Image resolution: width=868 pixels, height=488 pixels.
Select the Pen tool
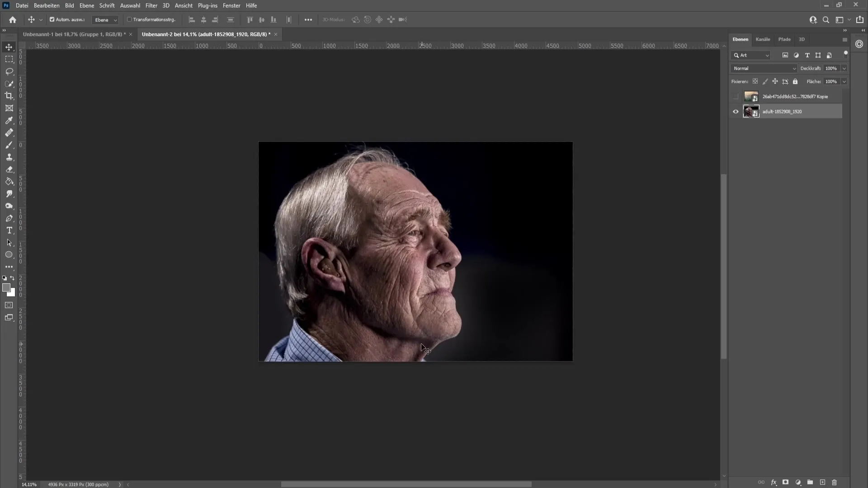(9, 218)
